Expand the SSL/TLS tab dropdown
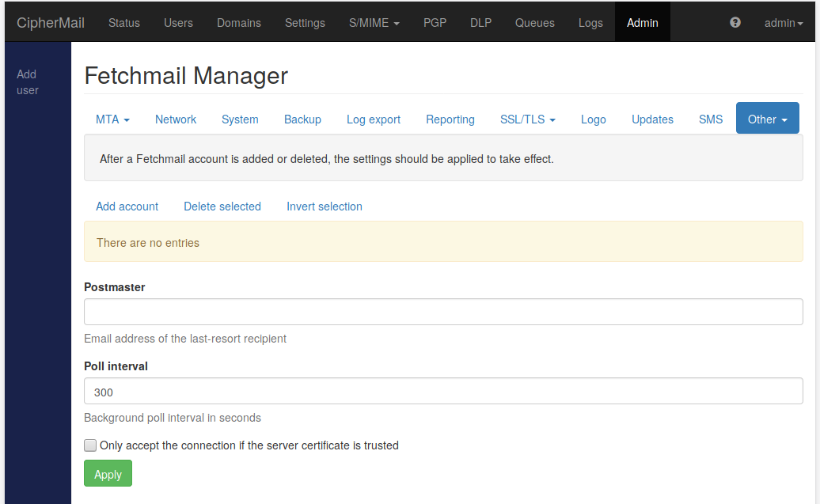Viewport: 820px width, 504px height. (528, 119)
